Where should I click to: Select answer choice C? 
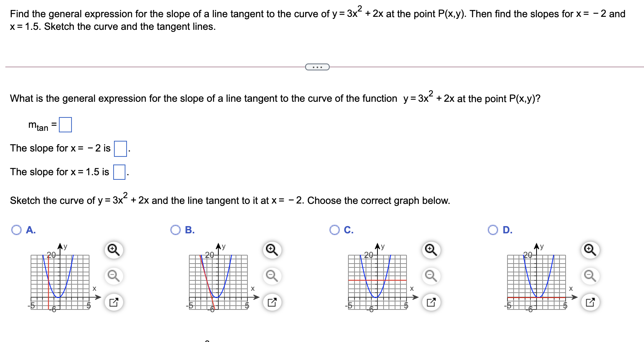335,230
